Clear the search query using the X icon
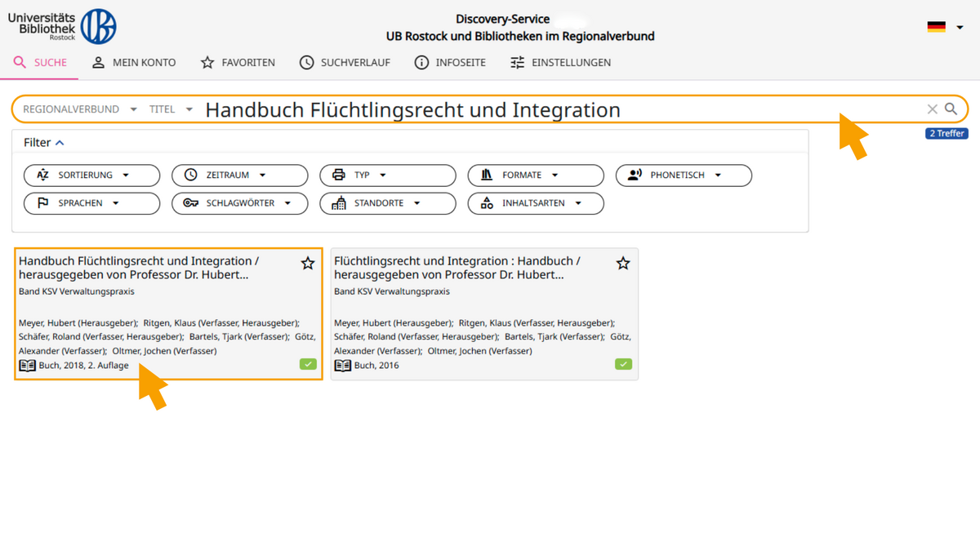This screenshot has height=551, width=980. coord(932,109)
